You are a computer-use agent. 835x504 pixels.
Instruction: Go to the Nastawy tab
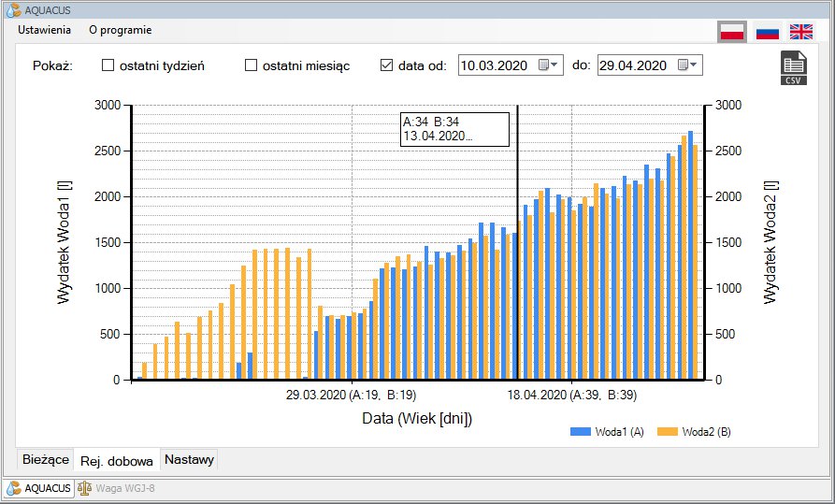tap(190, 459)
